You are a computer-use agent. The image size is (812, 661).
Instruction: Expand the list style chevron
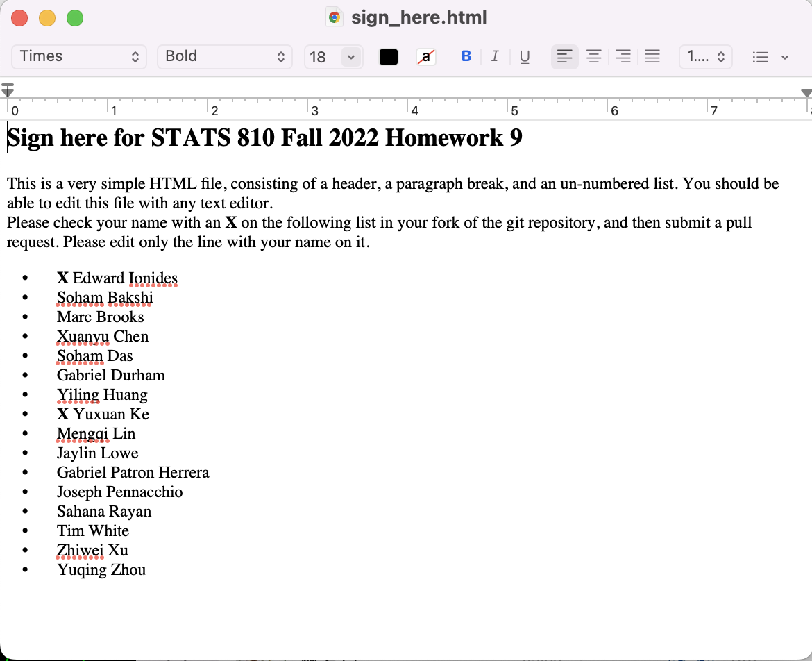[x=785, y=58]
